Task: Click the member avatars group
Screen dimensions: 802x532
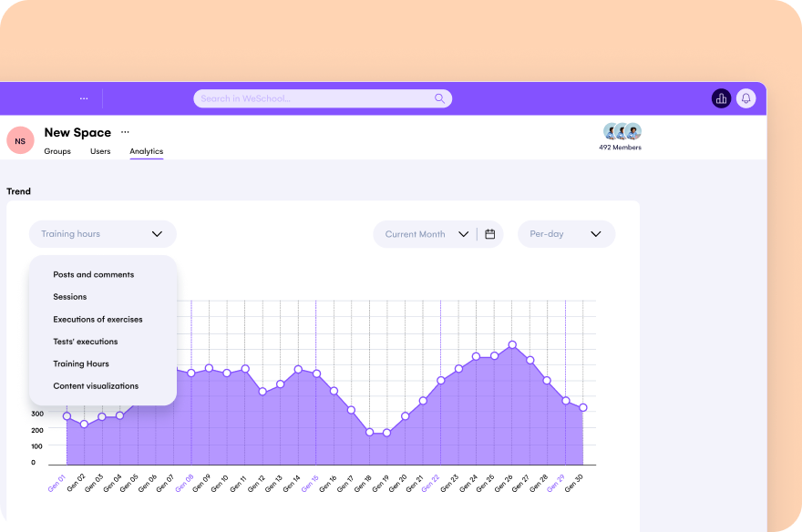Action: tap(622, 131)
